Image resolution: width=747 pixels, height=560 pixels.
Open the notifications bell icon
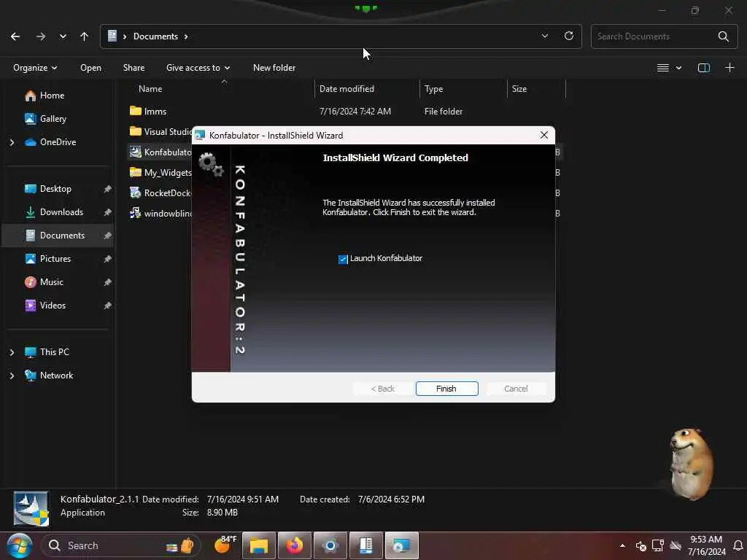pyautogui.click(x=738, y=545)
